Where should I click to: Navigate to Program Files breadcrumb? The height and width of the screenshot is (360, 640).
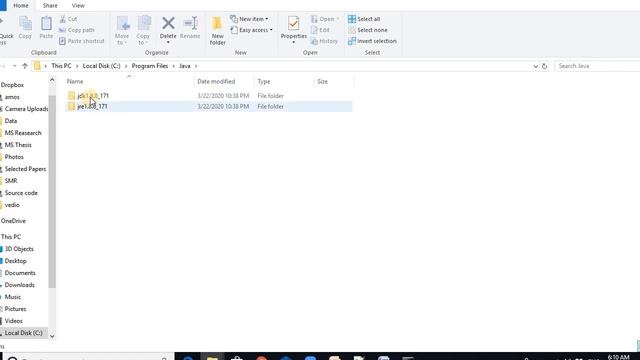[150, 66]
